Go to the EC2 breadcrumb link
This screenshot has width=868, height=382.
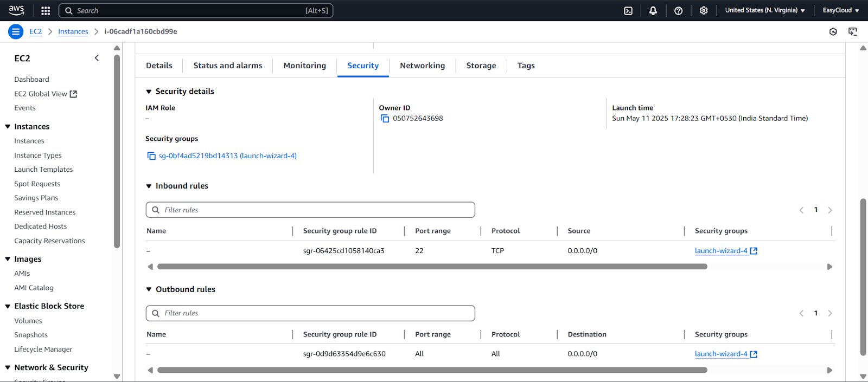(x=36, y=31)
